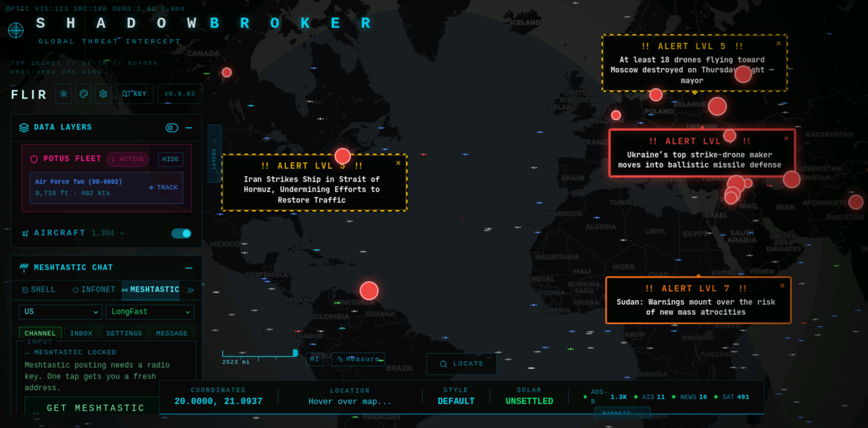Open the LongFast channel dropdown

(150, 312)
